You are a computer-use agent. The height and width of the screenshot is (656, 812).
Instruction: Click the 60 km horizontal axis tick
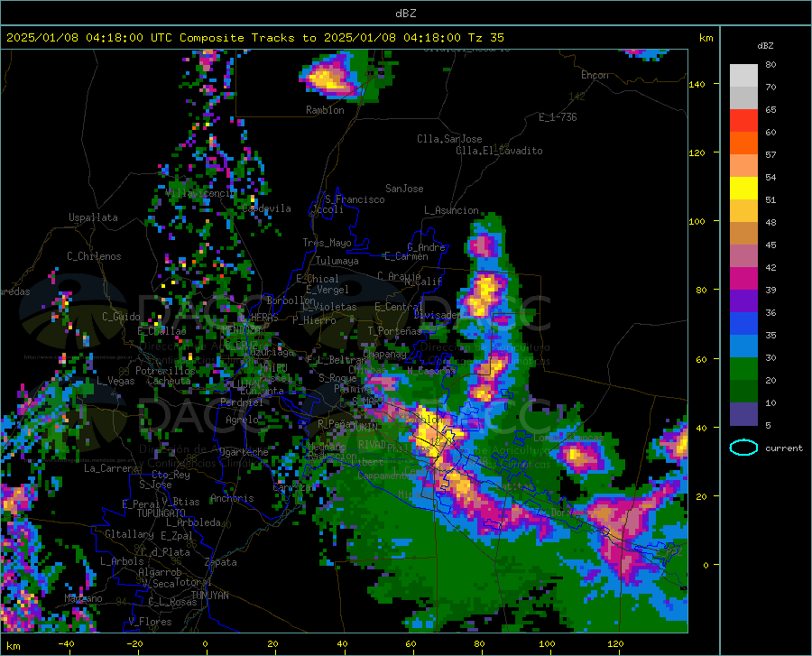point(411,644)
